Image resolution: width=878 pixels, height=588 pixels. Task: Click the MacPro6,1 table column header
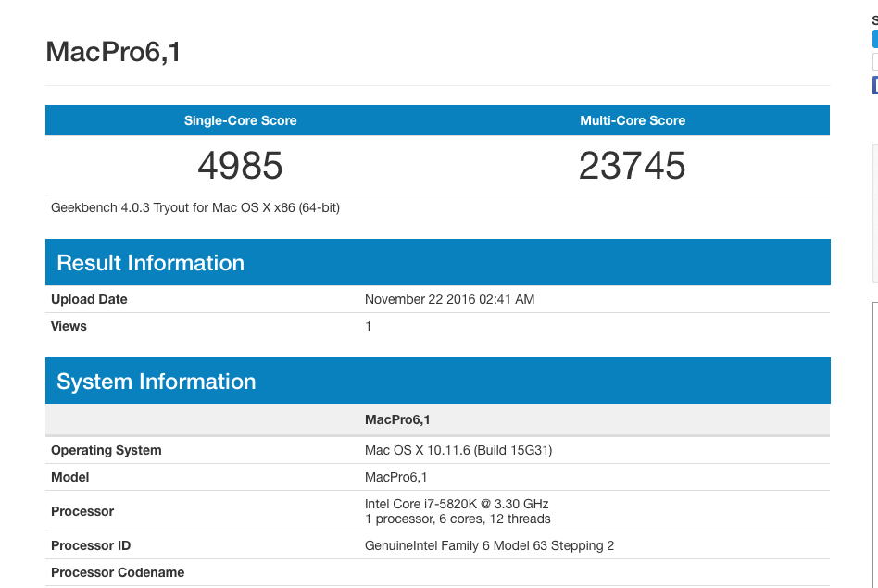click(397, 419)
